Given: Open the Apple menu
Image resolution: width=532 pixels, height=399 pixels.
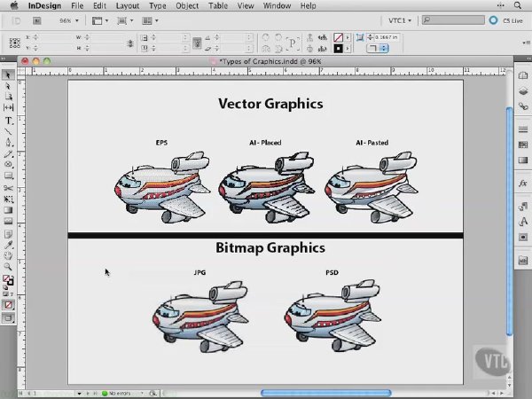Looking at the screenshot, I should click(14, 5).
